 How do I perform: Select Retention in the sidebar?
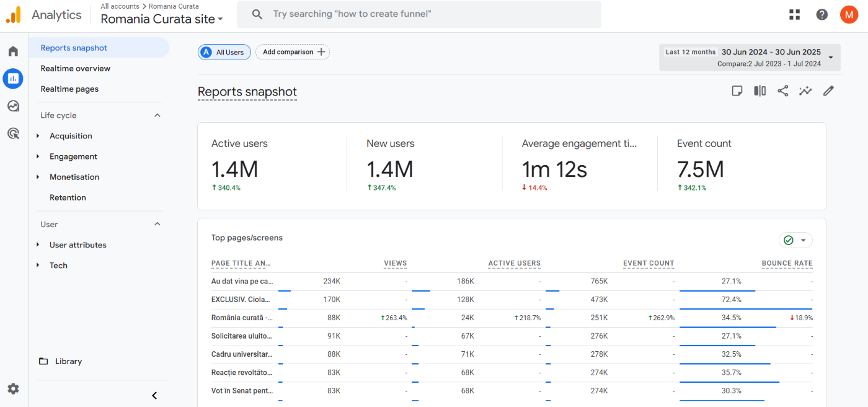[x=68, y=197]
